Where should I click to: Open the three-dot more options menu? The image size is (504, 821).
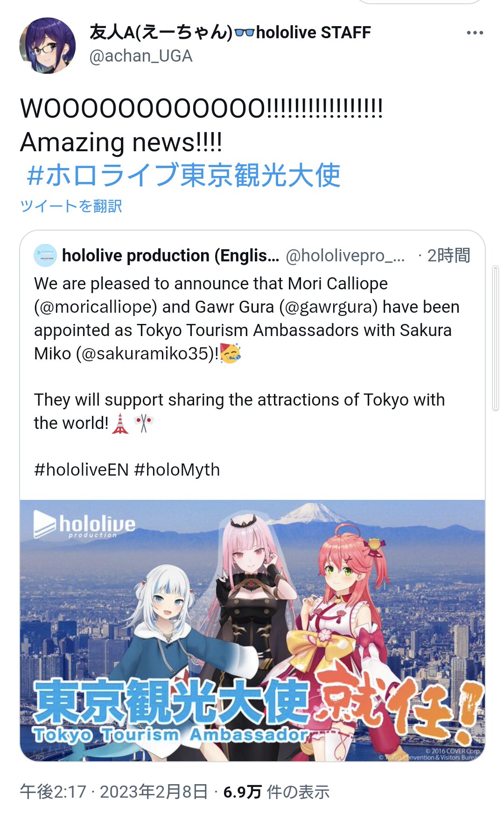click(475, 33)
